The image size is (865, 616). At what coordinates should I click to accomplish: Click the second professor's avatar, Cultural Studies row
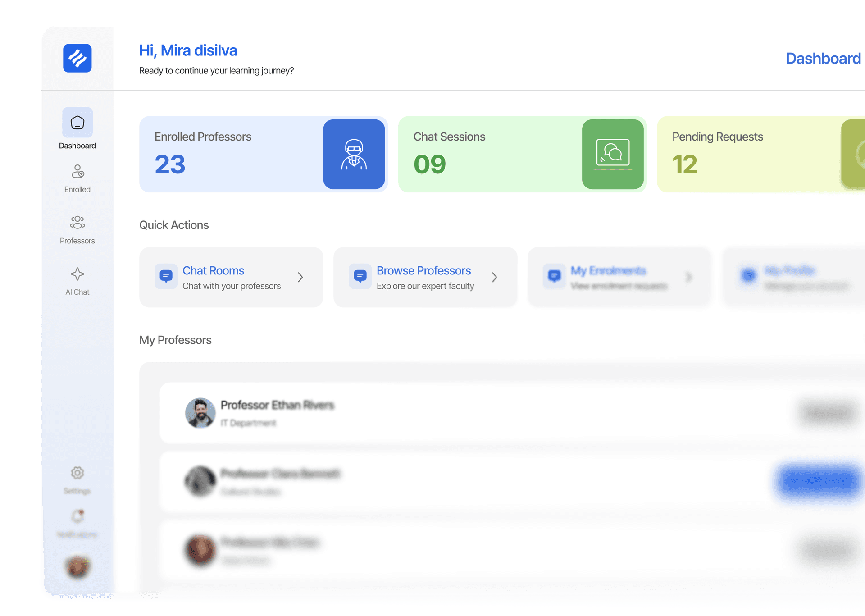200,481
